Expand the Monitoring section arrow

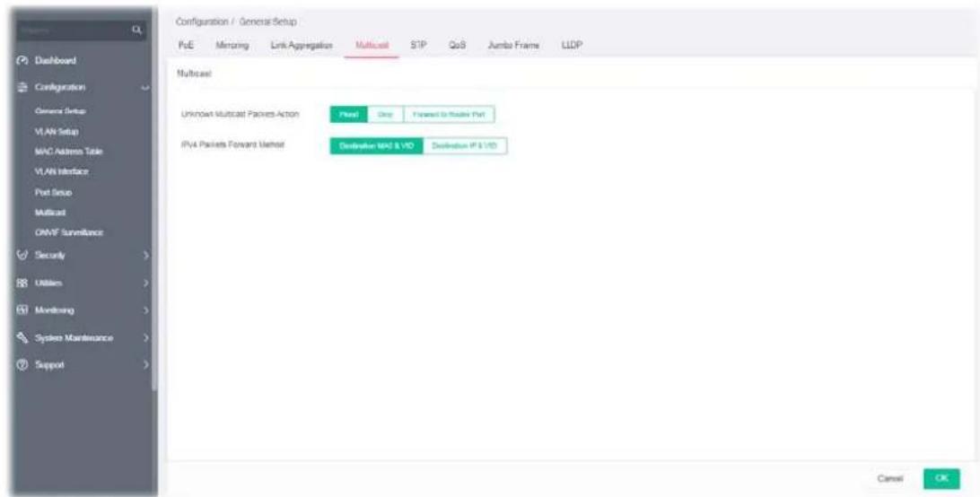point(145,310)
